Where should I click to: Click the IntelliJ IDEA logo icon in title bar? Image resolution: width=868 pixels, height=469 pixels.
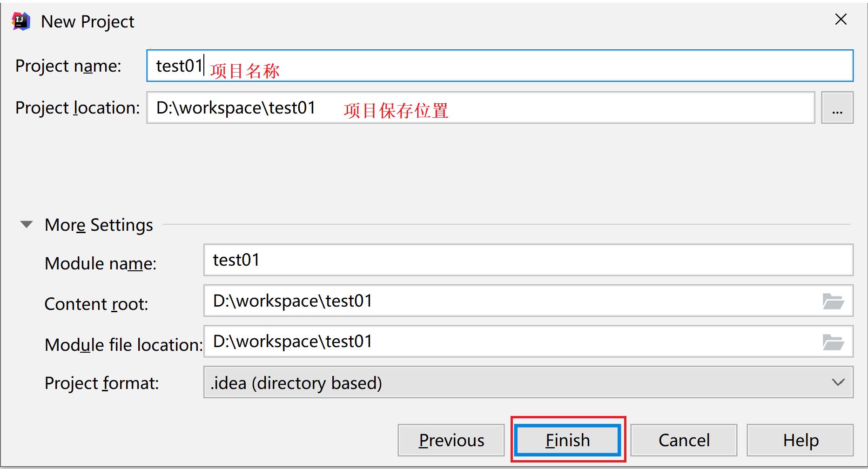pos(21,21)
